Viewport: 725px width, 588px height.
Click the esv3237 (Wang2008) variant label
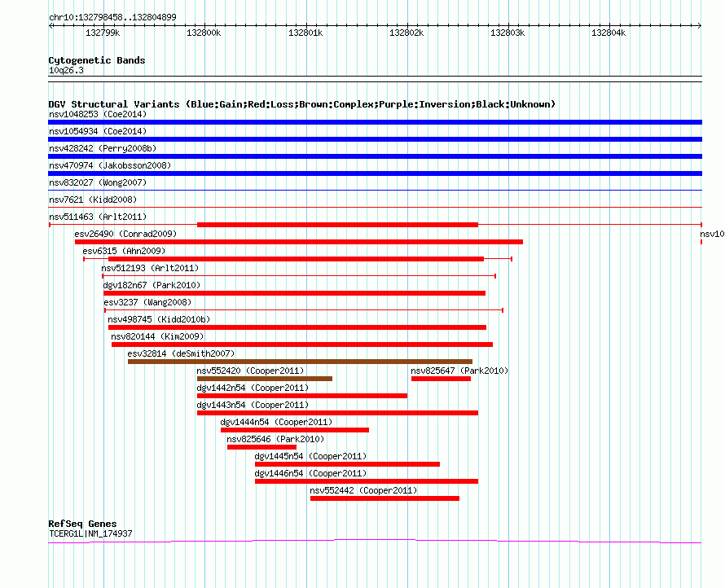[x=147, y=302]
